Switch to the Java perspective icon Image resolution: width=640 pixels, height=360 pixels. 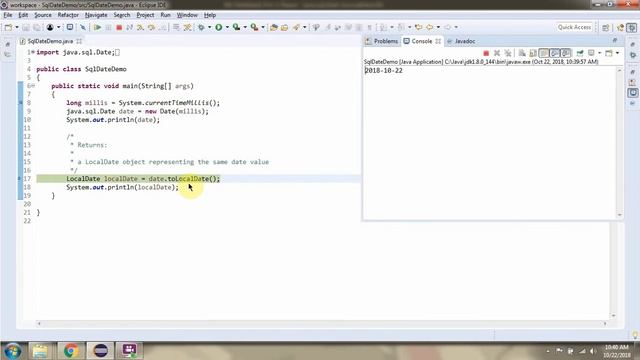pyautogui.click(x=621, y=27)
